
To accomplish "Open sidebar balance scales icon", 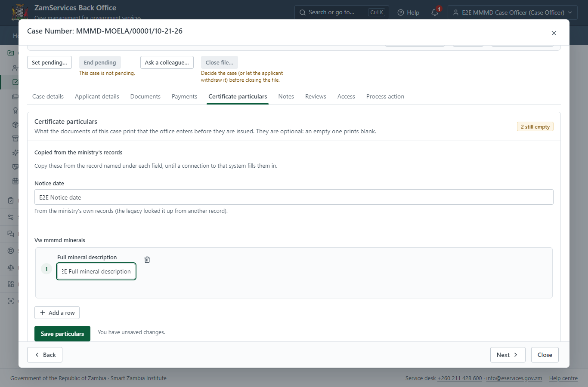I will point(11,267).
